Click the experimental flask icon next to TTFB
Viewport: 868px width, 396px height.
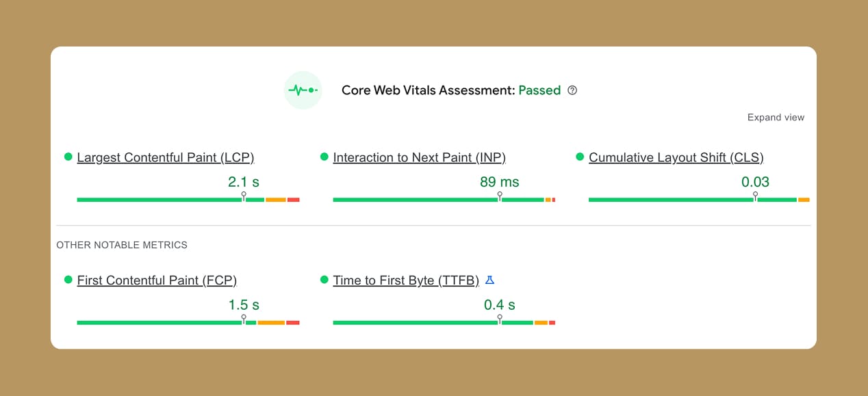pos(489,280)
